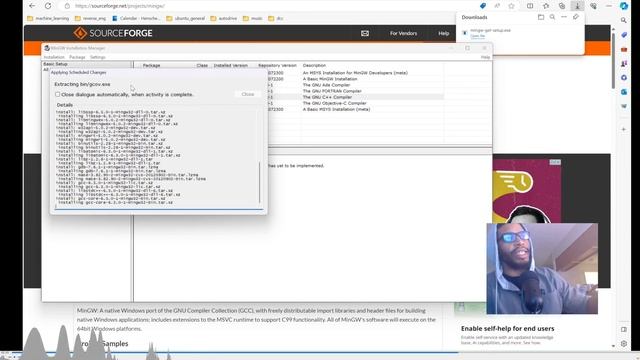
Task: Open the reverse_eng bookmark folder
Action: point(91,18)
